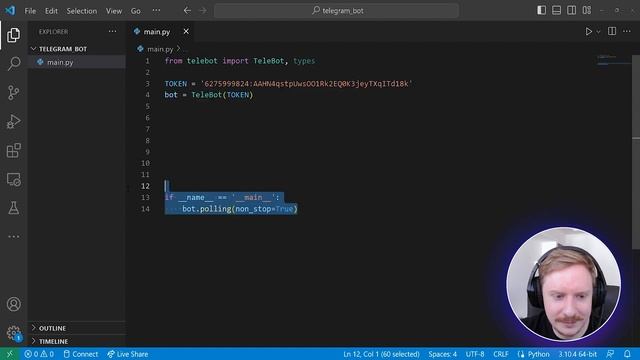Open the Edit menu

[x=51, y=11]
